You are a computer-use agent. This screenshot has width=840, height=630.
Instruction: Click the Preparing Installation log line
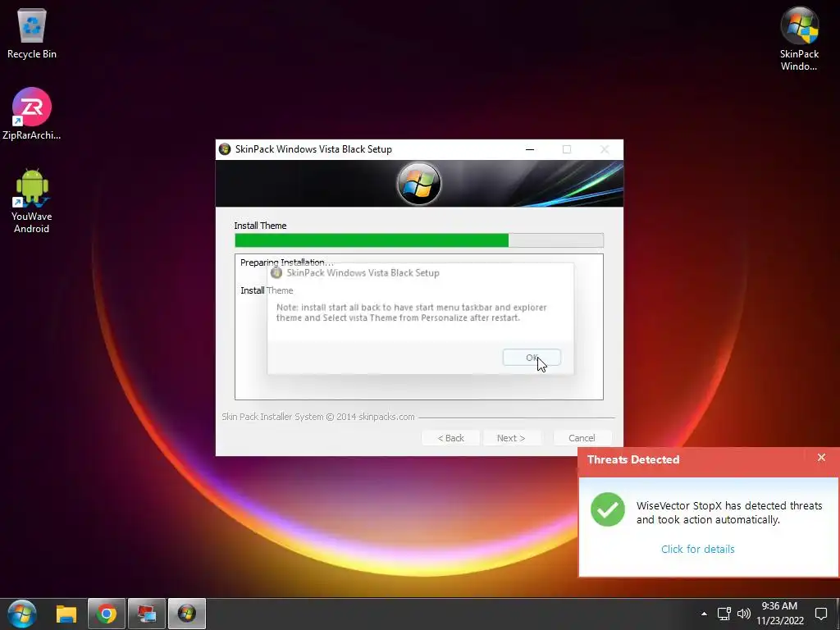pyautogui.click(x=286, y=262)
